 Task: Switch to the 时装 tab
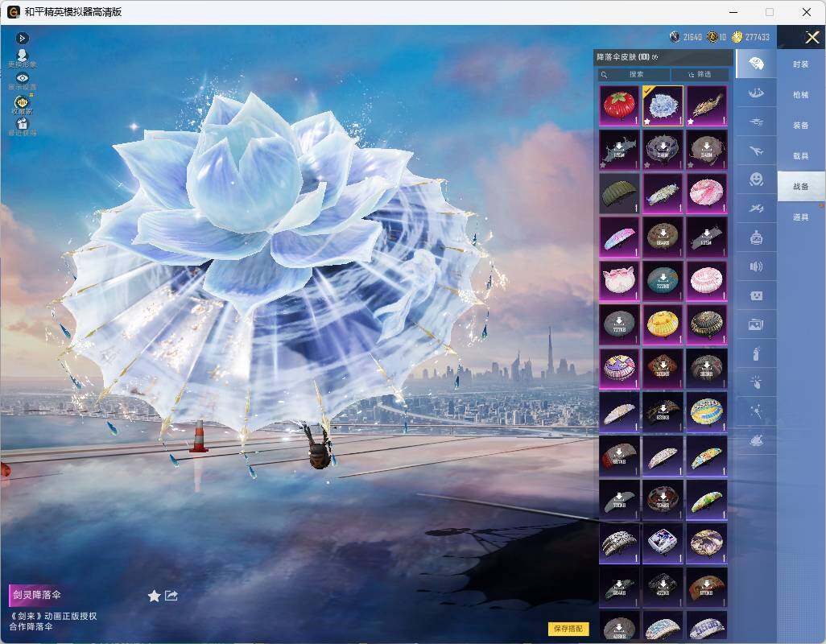click(x=801, y=64)
